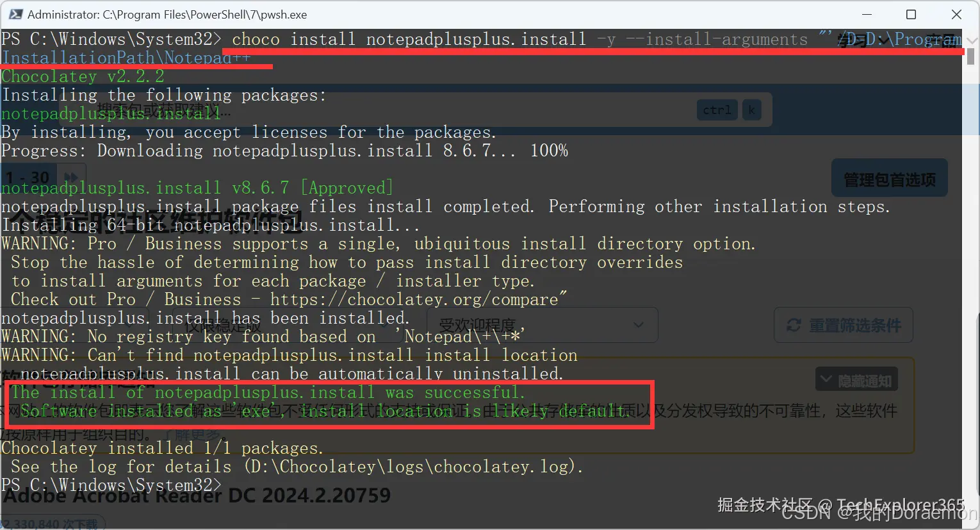Click the 'ctrl' key hint in background search bar
Image resolution: width=980 pixels, height=530 pixels.
717,110
